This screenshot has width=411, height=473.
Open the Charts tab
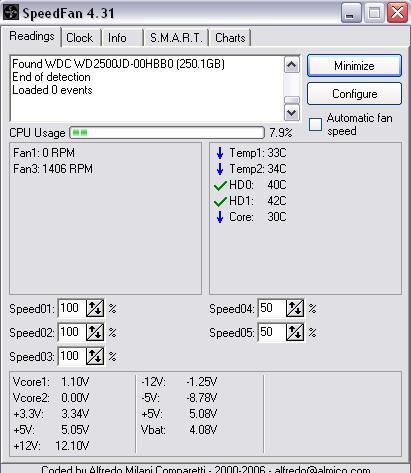pyautogui.click(x=230, y=38)
